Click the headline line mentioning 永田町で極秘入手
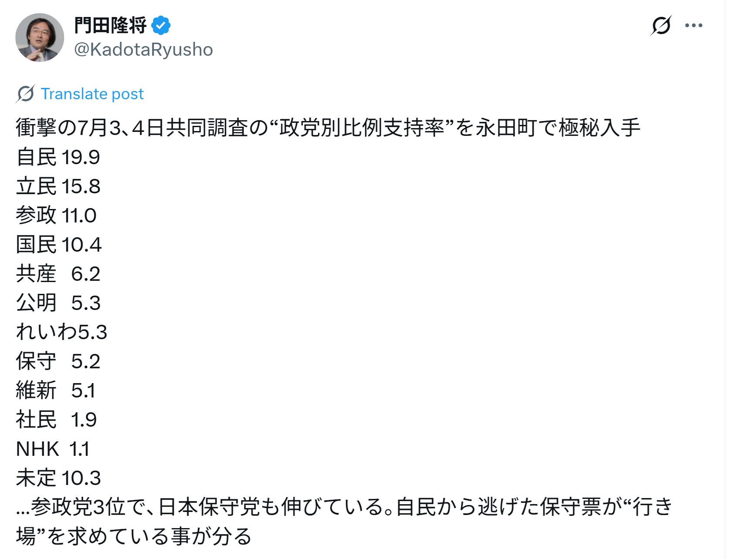The height and width of the screenshot is (559, 756). click(328, 128)
